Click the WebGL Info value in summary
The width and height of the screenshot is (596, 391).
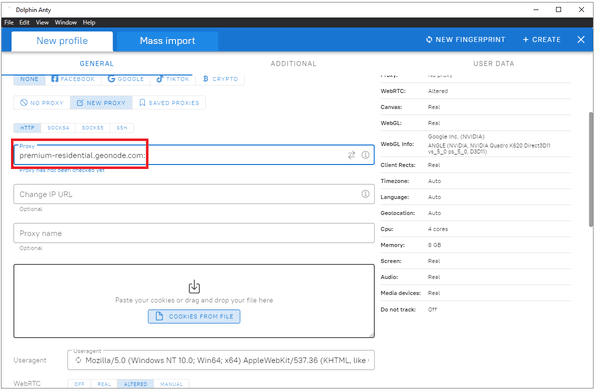489,144
